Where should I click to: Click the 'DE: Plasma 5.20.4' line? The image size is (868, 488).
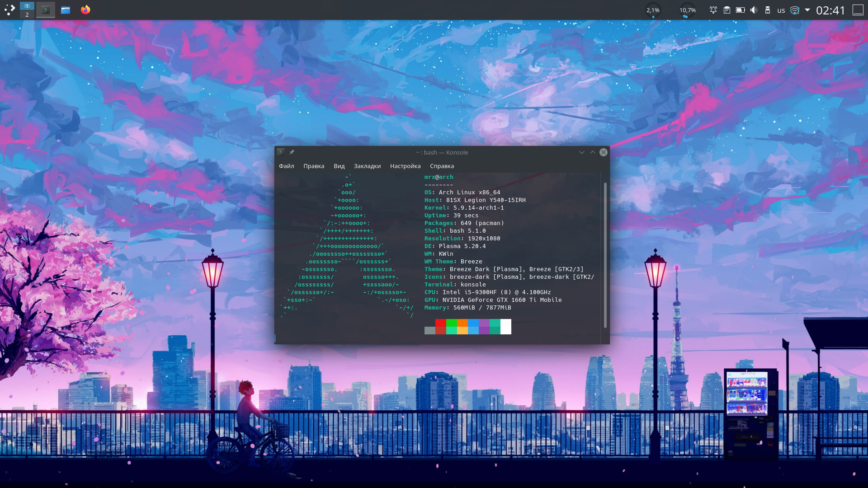pos(455,246)
